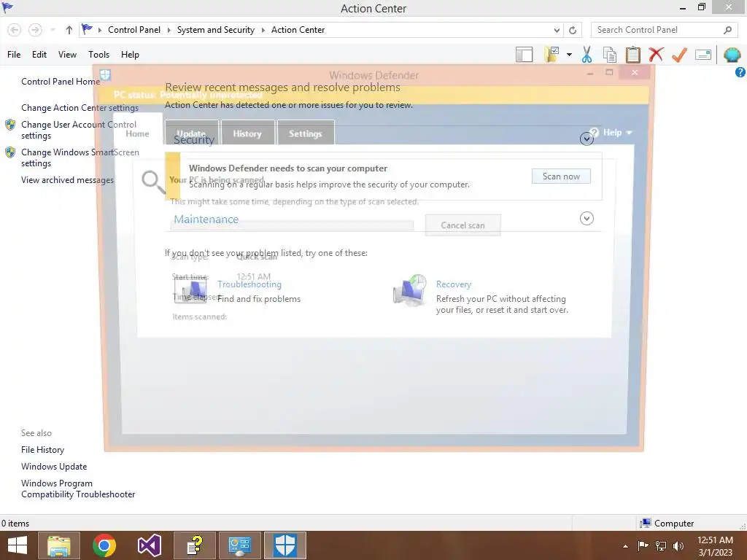Image resolution: width=747 pixels, height=560 pixels.
Task: Switch to History tab in Windows Defender
Action: pos(248,133)
